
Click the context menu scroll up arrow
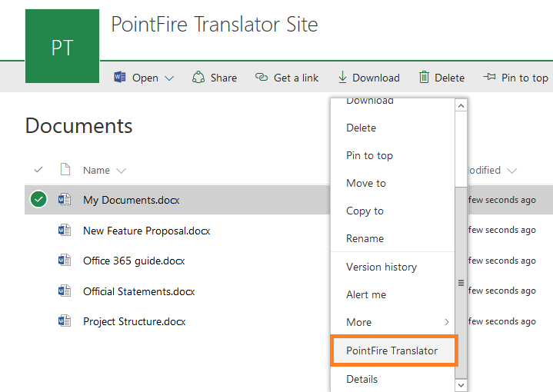pyautogui.click(x=461, y=105)
